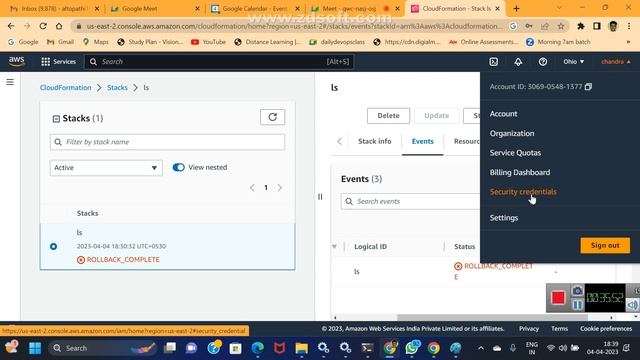
Task: Open the left navigation hamburger menu
Action: pos(10,82)
